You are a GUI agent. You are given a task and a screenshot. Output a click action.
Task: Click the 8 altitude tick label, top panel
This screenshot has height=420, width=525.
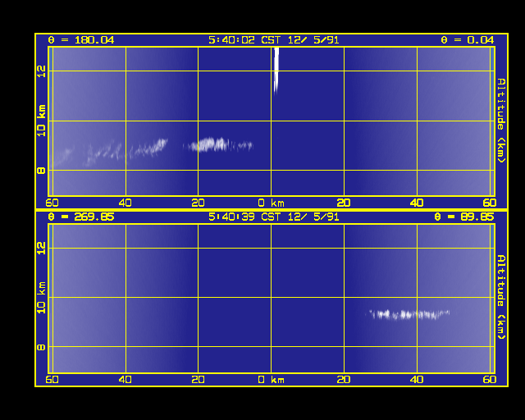coord(41,171)
